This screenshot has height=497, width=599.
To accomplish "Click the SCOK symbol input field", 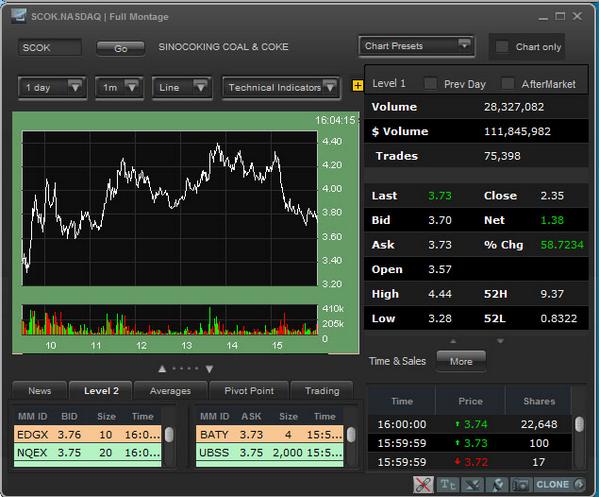I will (50, 48).
